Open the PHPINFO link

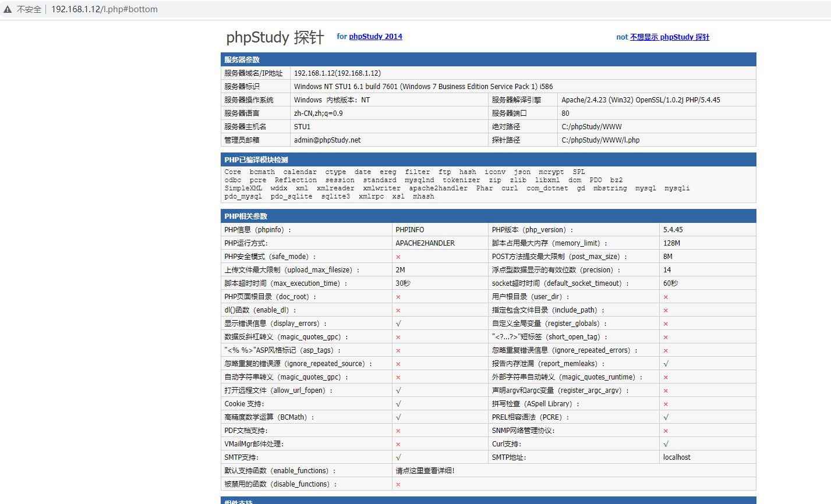coord(410,230)
